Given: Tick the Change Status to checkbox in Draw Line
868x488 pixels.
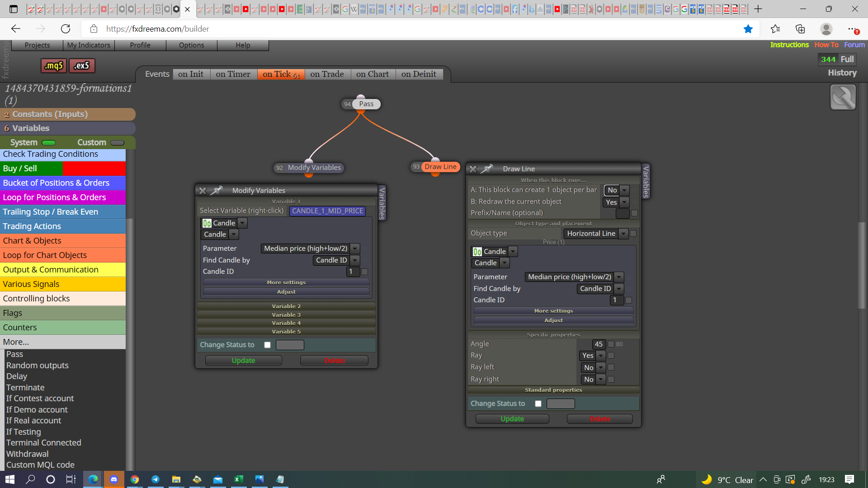Looking at the screenshot, I should [x=538, y=404].
